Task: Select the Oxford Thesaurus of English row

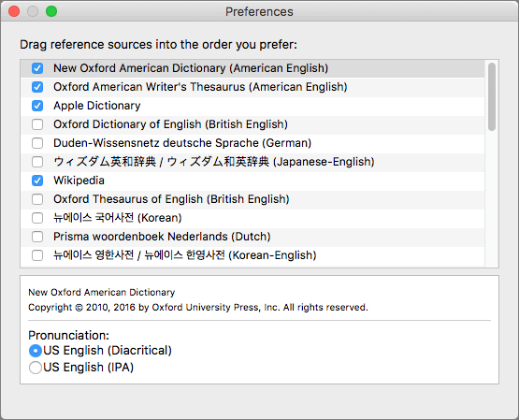Action: click(252, 199)
